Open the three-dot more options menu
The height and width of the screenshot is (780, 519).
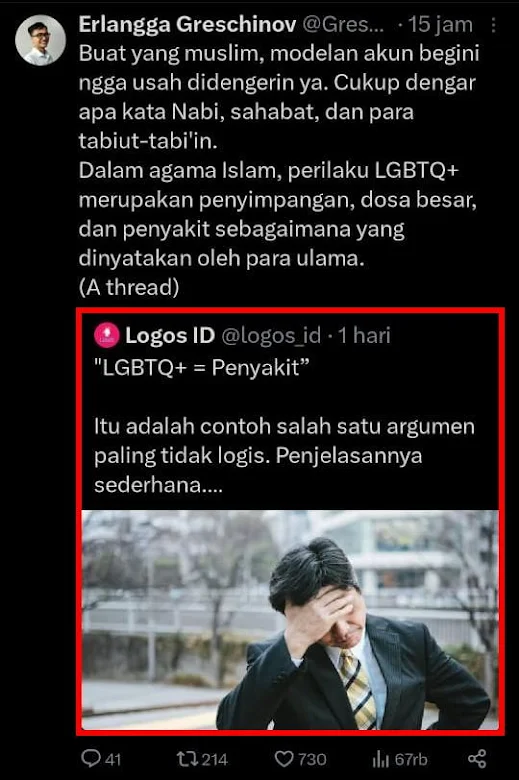[x=493, y=25]
